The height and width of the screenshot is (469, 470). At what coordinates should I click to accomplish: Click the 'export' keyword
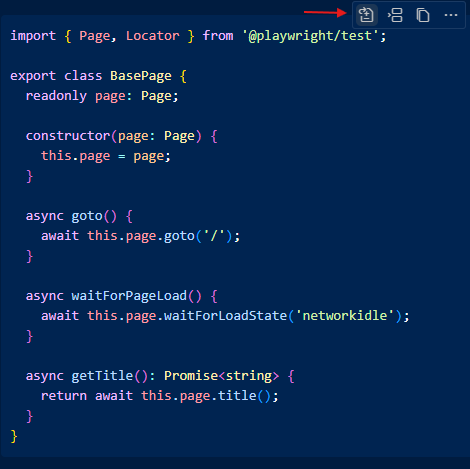coord(33,76)
